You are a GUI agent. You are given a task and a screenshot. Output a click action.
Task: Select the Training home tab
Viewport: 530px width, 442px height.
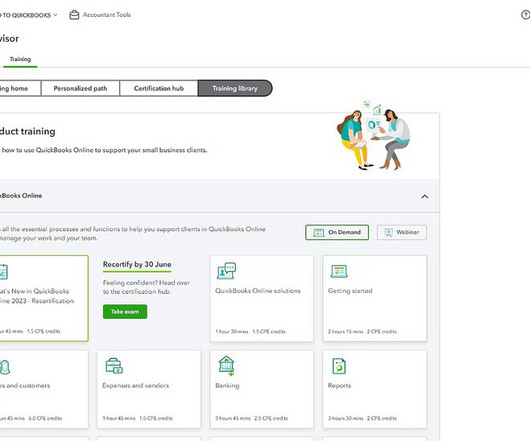(20, 88)
